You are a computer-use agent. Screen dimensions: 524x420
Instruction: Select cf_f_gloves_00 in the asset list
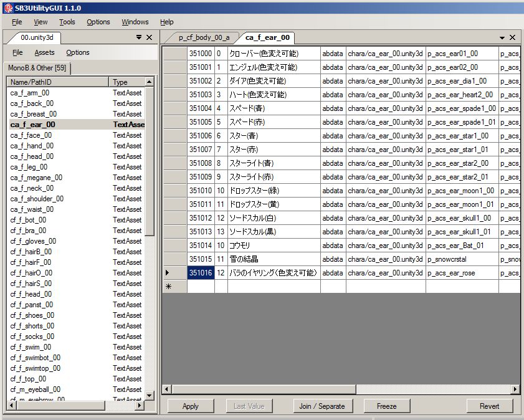pyautogui.click(x=33, y=241)
